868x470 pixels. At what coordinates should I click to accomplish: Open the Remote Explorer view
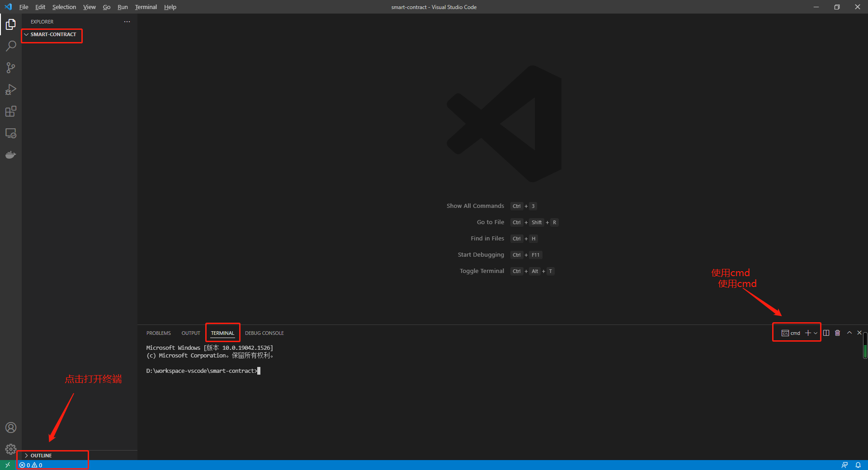[x=11, y=133]
